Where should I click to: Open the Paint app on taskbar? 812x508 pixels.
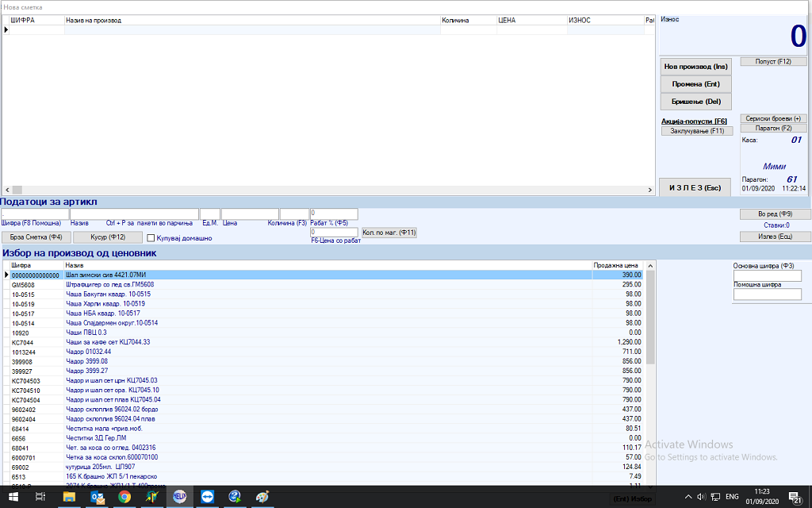(262, 497)
